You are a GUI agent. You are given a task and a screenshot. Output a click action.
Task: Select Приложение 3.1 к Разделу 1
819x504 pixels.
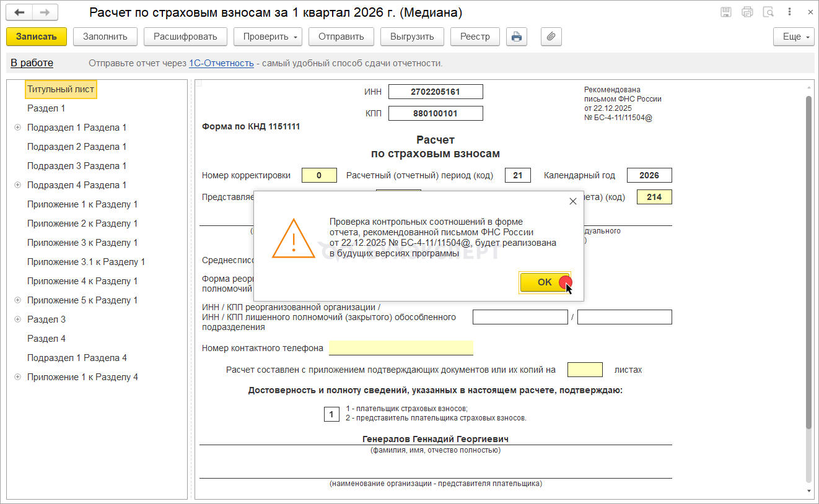click(86, 262)
